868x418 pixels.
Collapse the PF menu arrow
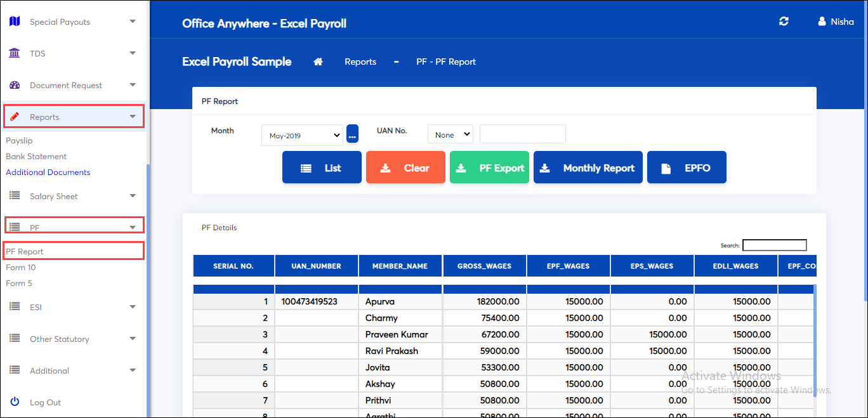click(x=133, y=227)
